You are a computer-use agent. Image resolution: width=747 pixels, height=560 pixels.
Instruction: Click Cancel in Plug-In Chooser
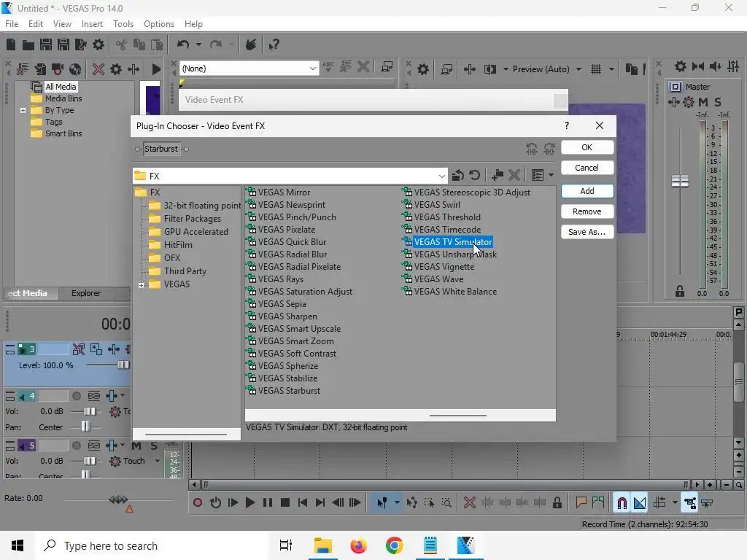pos(587,168)
